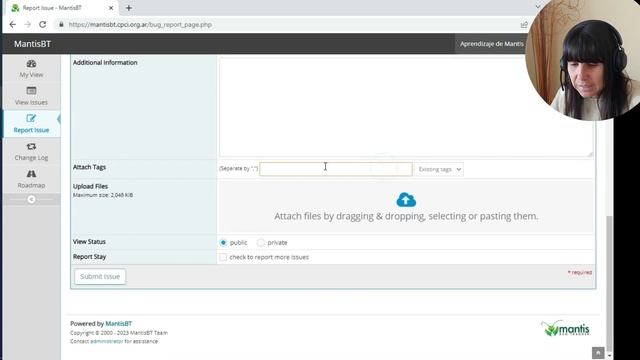Check the report more issues checkbox
Screen dimensions: 640x360
(x=223, y=257)
